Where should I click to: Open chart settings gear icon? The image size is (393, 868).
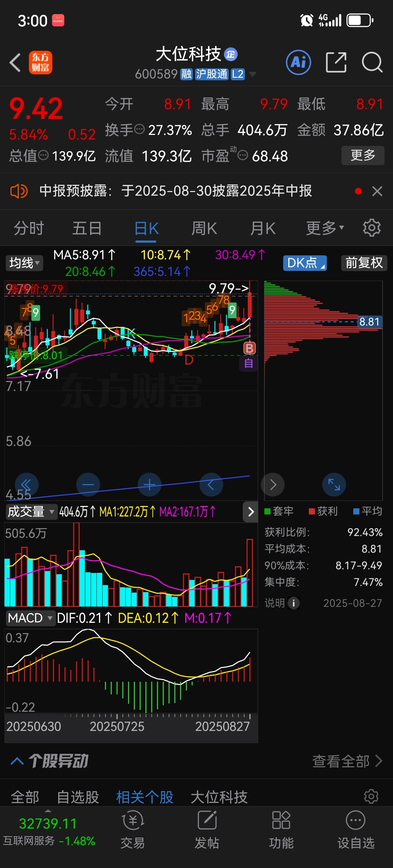372,228
